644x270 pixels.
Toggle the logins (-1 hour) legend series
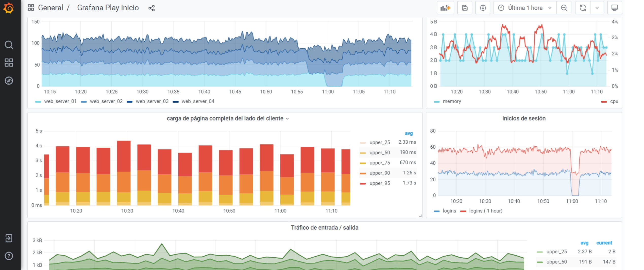(x=486, y=211)
